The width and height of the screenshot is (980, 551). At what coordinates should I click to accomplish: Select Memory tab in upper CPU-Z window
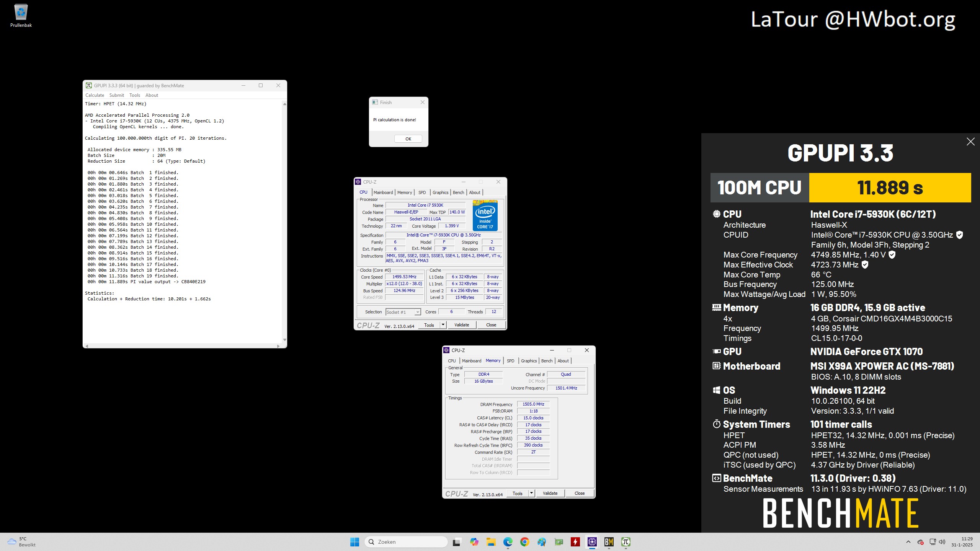(x=405, y=192)
